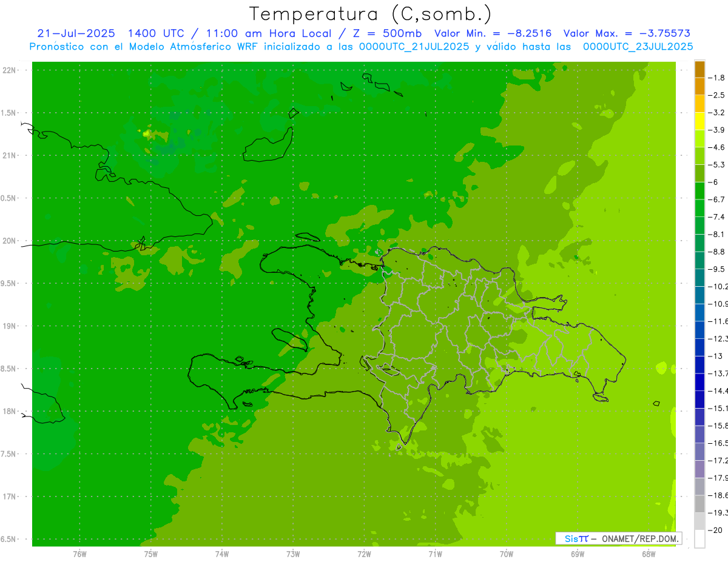Click the "72W" longitude label
728x562 pixels.
364,554
